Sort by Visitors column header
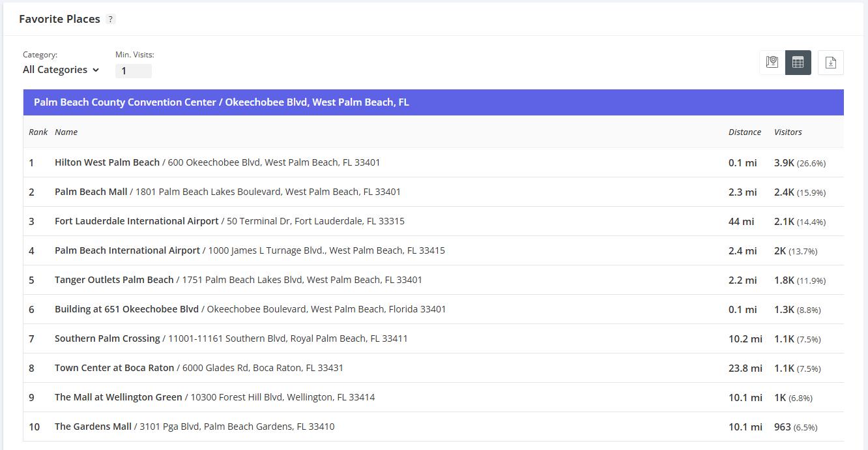This screenshot has height=450, width=868. (x=788, y=132)
